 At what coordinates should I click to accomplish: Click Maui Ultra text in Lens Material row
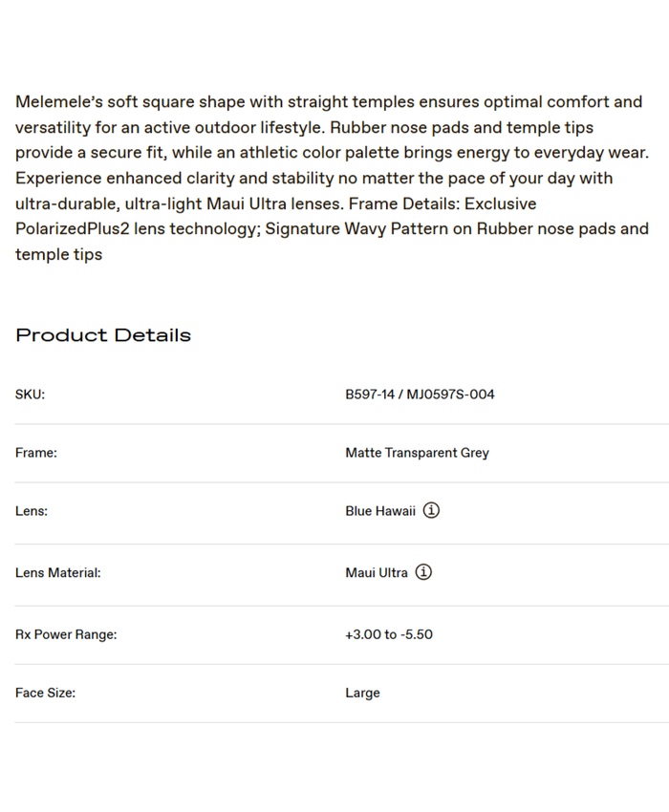[377, 573]
